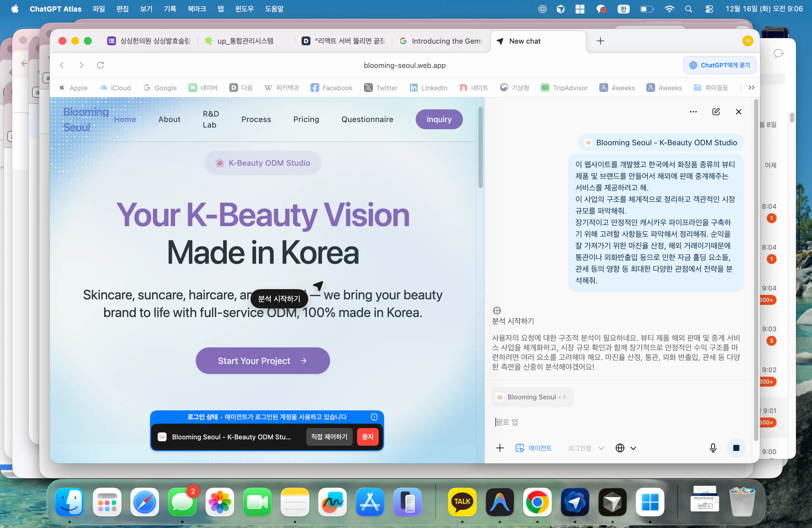Open the chat panel more options ellipsis
This screenshot has width=812, height=528.
(x=693, y=112)
